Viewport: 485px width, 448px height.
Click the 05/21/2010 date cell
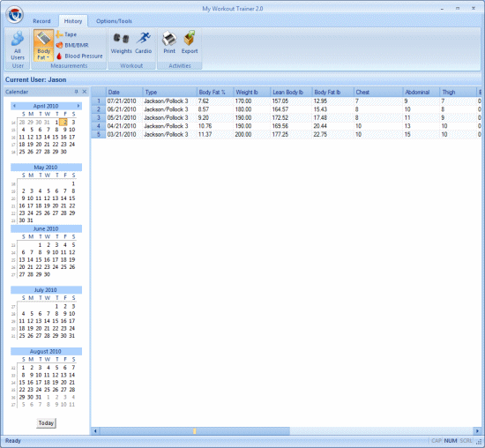click(124, 118)
